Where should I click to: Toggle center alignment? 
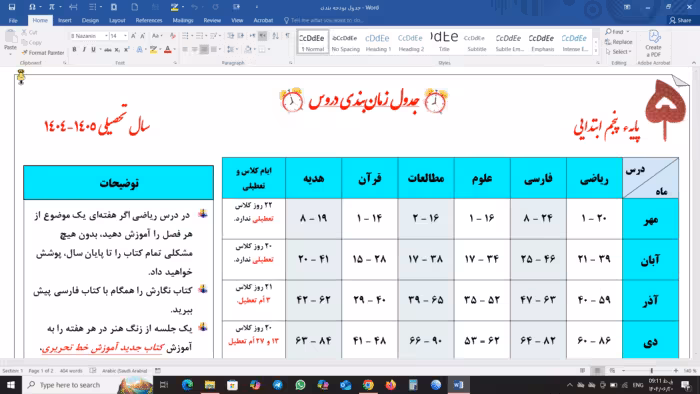[x=194, y=50]
